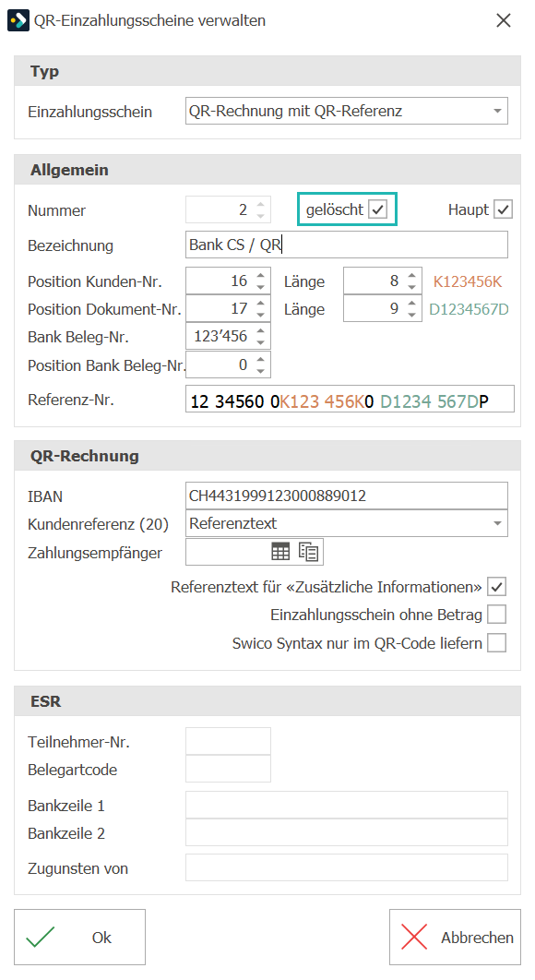Click the Referenz-Nr. field
This screenshot has width=535, height=980.
tap(350, 400)
